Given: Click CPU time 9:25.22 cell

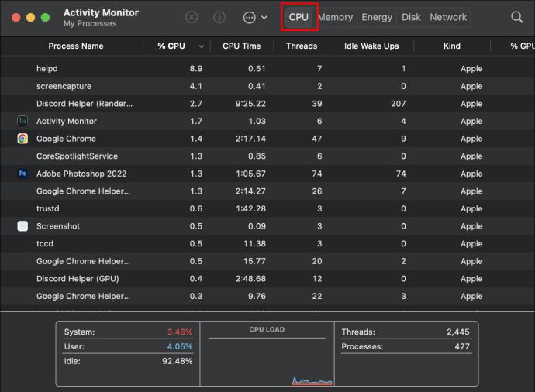Looking at the screenshot, I should (x=250, y=104).
